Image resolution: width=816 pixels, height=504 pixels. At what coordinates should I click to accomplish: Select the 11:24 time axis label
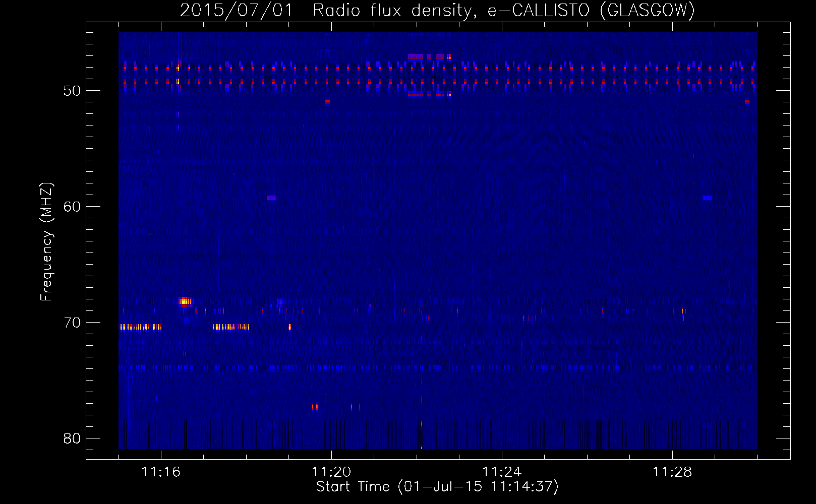(502, 472)
